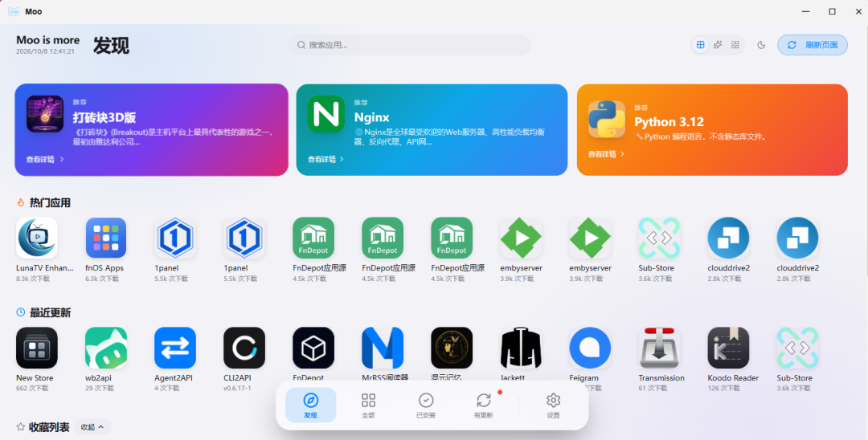Select the active grid view icon
Image resolution: width=868 pixels, height=440 pixels.
(700, 45)
